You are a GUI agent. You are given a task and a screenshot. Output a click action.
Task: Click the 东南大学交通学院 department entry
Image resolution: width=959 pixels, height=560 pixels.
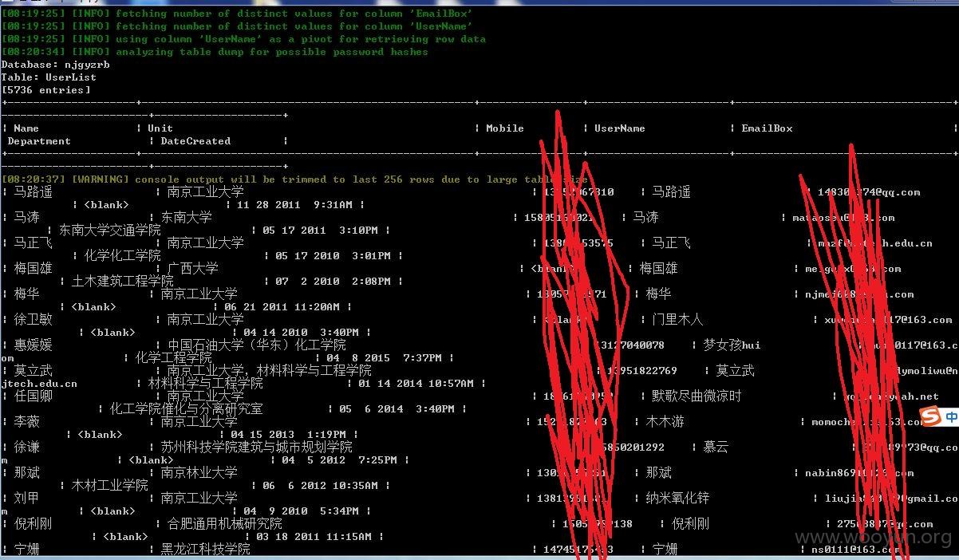point(109,230)
